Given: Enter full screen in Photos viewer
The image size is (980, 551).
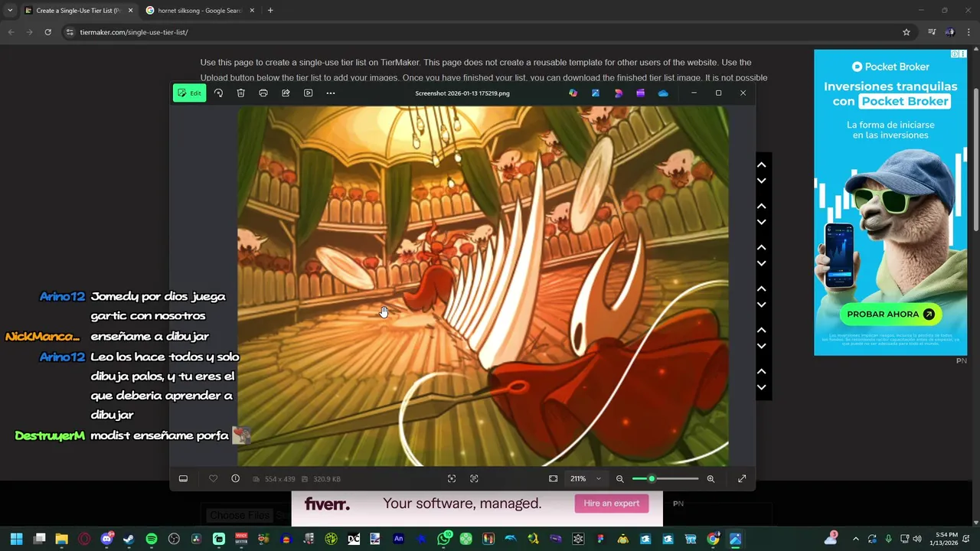Looking at the screenshot, I should (x=742, y=479).
